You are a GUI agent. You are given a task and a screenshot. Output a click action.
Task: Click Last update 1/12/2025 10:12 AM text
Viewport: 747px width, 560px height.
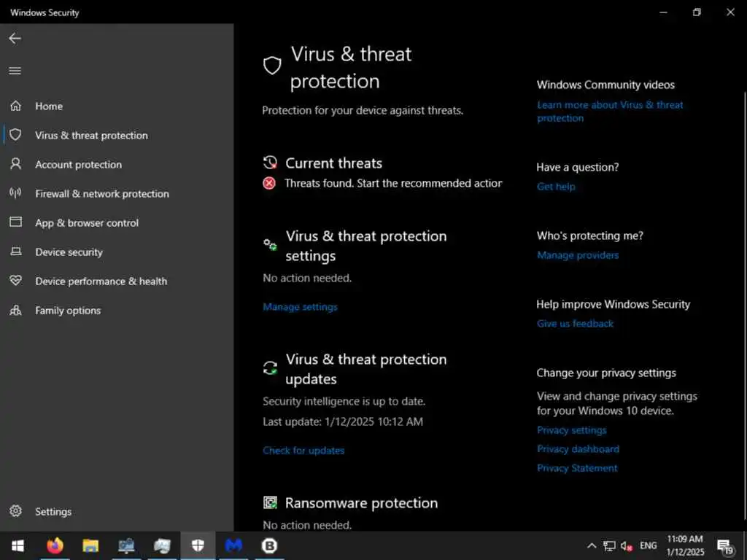pyautogui.click(x=343, y=422)
